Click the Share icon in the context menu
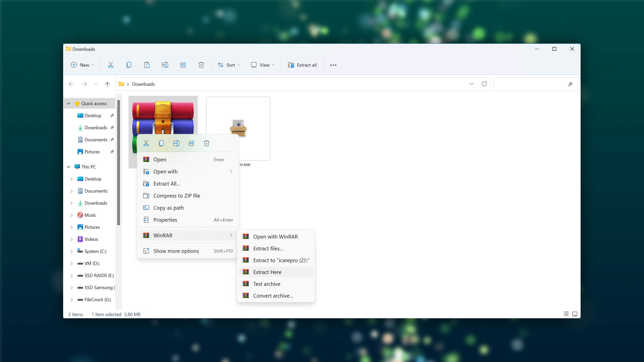This screenshot has height=362, width=644. 191,143
